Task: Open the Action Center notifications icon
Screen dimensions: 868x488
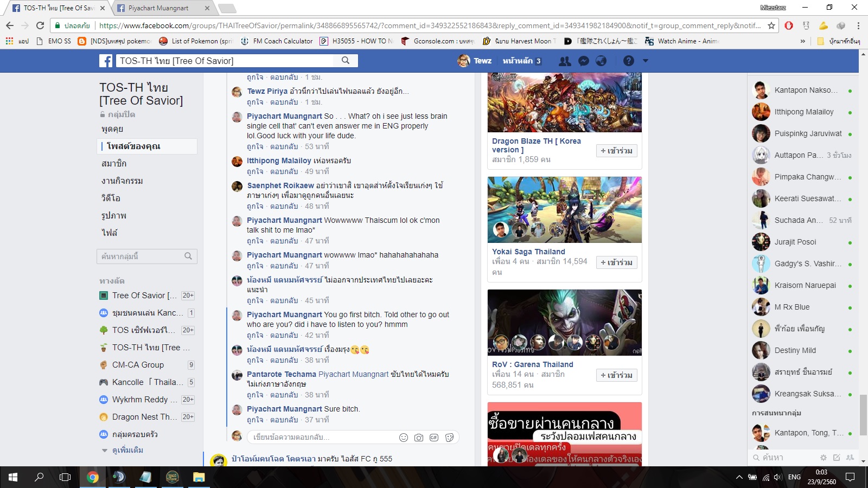Action: click(x=850, y=477)
